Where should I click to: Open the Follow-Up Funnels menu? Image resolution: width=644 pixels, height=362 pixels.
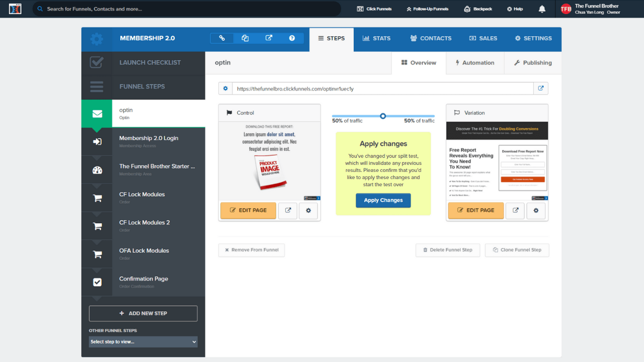(427, 9)
